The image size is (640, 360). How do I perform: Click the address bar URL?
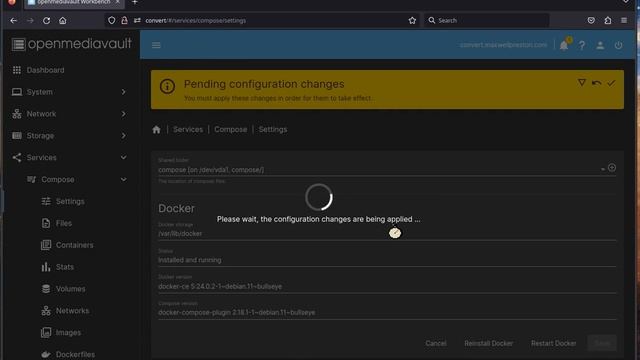click(x=195, y=20)
